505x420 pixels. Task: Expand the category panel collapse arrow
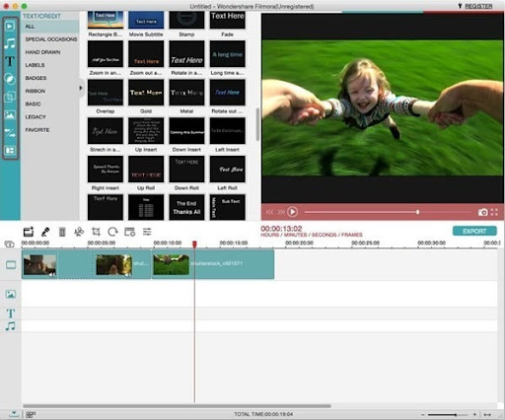click(81, 88)
